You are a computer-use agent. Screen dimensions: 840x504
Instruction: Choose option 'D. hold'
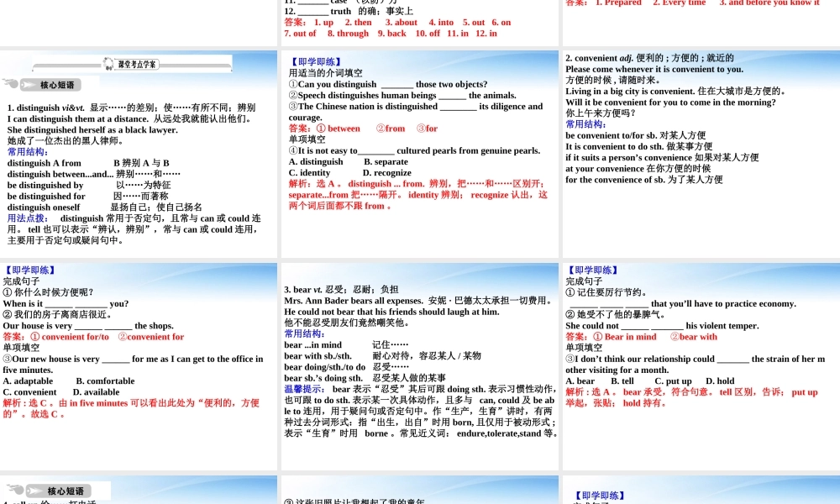click(720, 381)
